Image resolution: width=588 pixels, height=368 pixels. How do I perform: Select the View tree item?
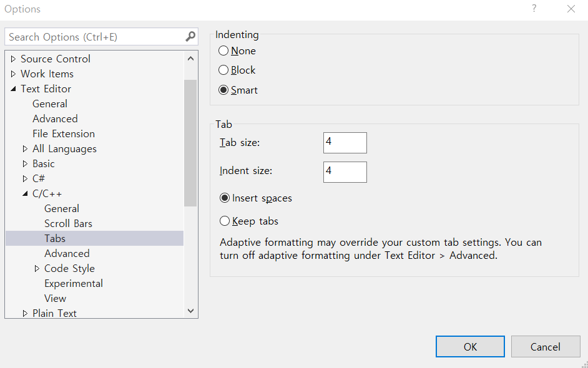coord(55,298)
